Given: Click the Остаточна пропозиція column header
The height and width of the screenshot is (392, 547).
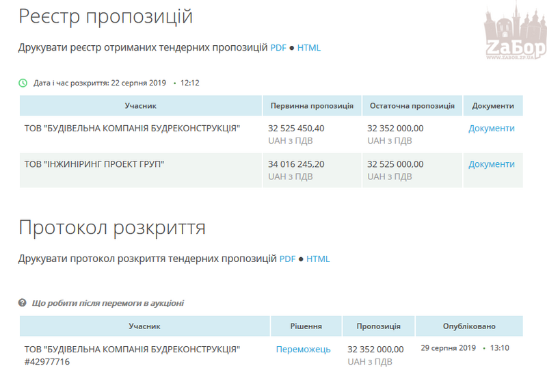Looking at the screenshot, I should (x=412, y=106).
